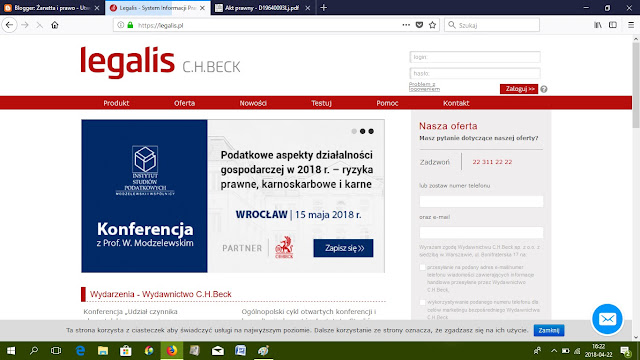Check telephone marketing consent checkbox
This screenshot has height=360, width=640.
[422, 302]
